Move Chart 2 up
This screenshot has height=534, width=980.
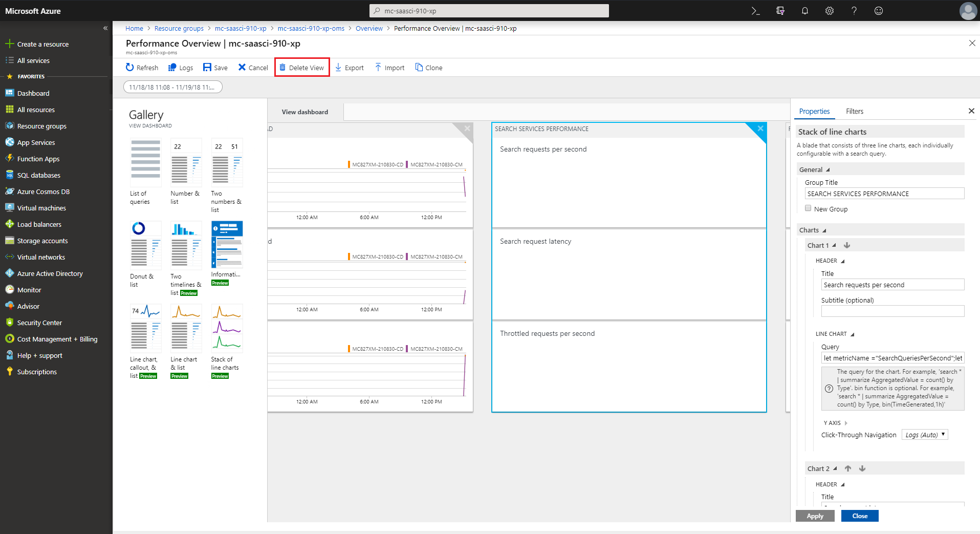click(848, 468)
